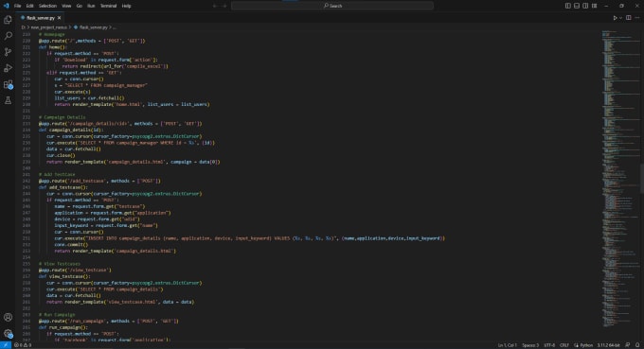Open the editor More Actions ellipsis
644x349 pixels.
pyautogui.click(x=637, y=18)
